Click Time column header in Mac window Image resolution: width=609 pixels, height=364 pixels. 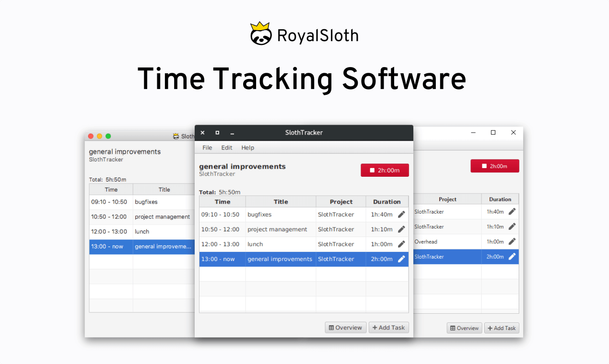point(111,189)
